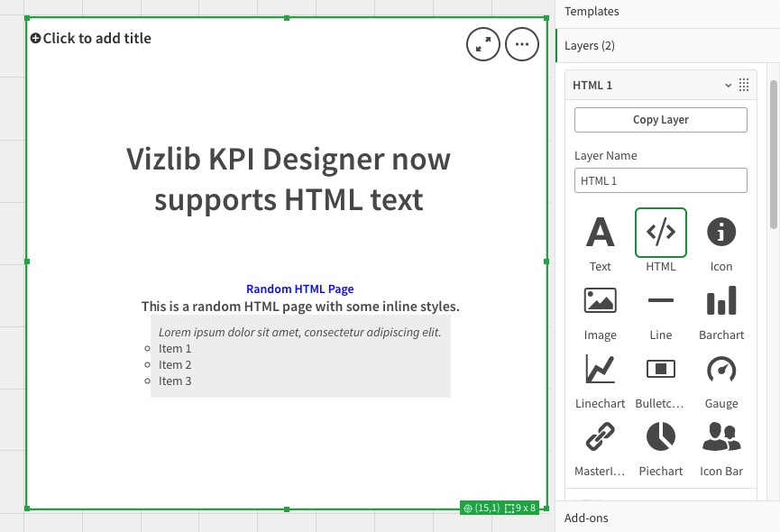
Task: Open the Layers (2) section
Action: tap(667, 46)
